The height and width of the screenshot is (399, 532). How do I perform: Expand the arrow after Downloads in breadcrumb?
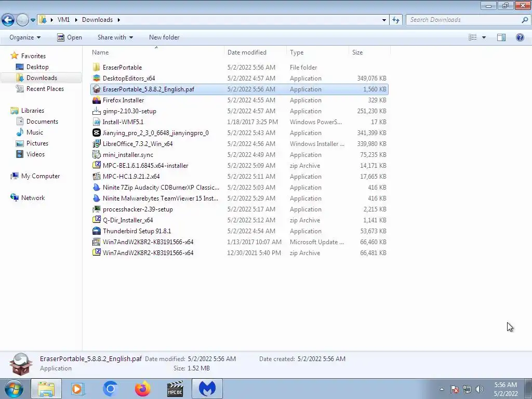point(119,20)
